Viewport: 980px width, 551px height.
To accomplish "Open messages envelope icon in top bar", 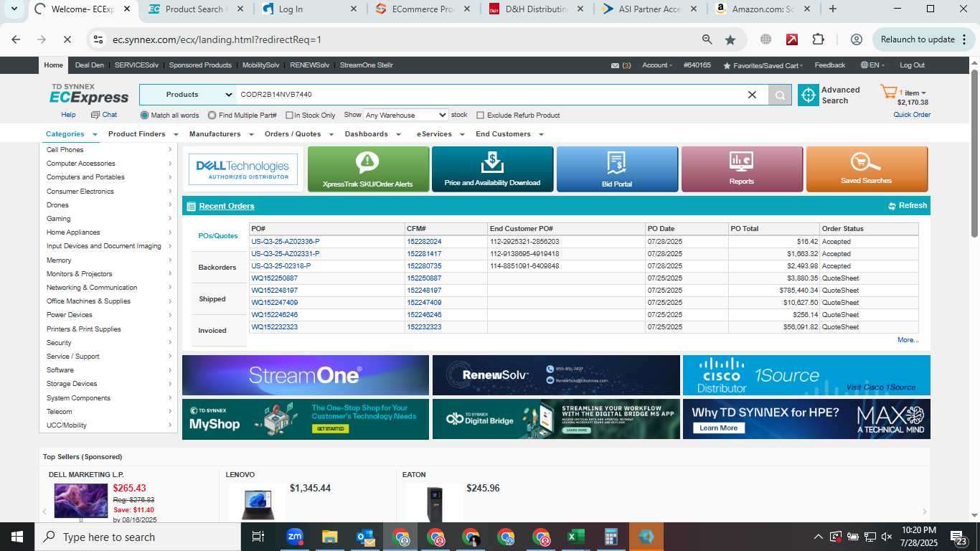I will point(615,65).
